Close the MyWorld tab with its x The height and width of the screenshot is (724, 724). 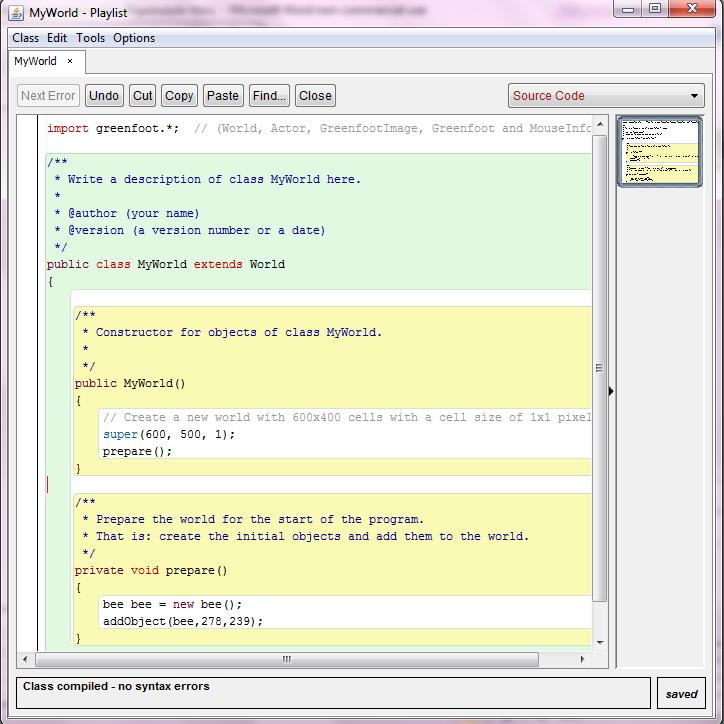point(70,61)
